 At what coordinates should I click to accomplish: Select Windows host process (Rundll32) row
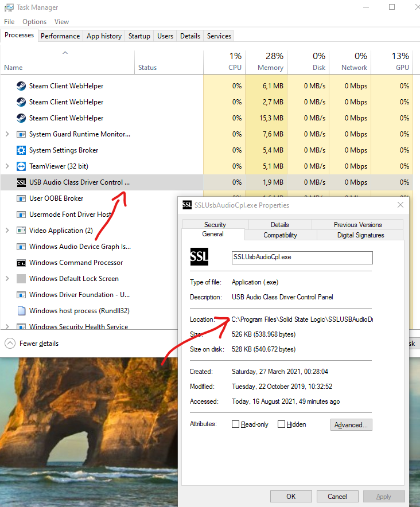[x=89, y=311]
